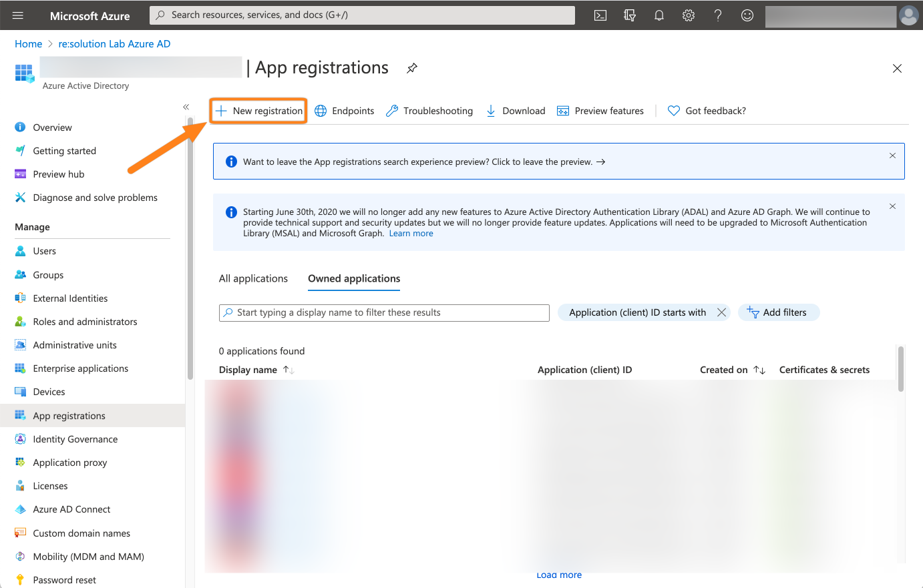Pin App registrations blade
The height and width of the screenshot is (588, 923).
412,68
